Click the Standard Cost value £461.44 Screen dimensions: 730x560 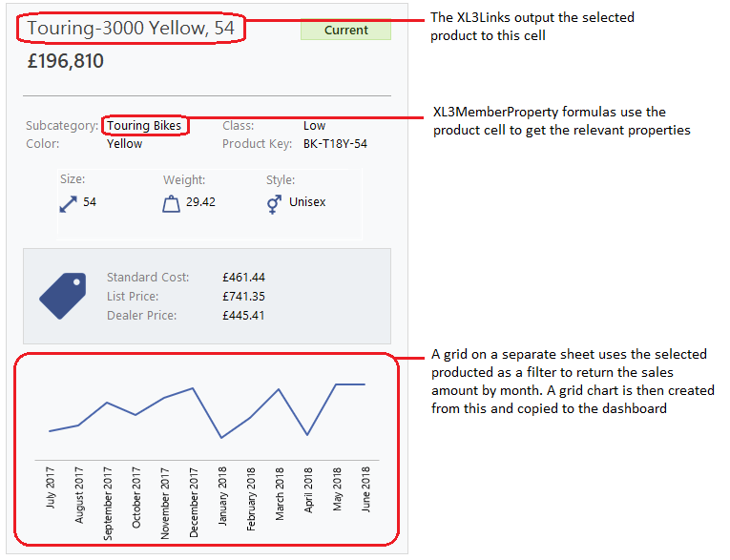point(243,278)
